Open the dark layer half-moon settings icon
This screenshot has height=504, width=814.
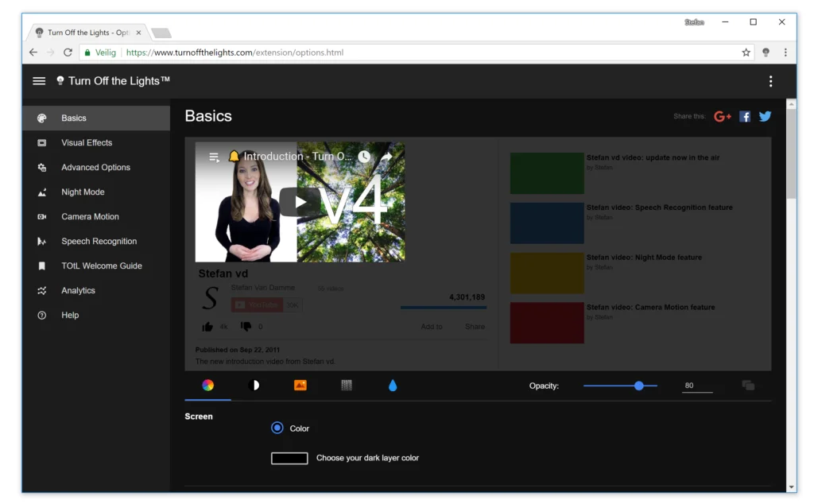click(255, 386)
